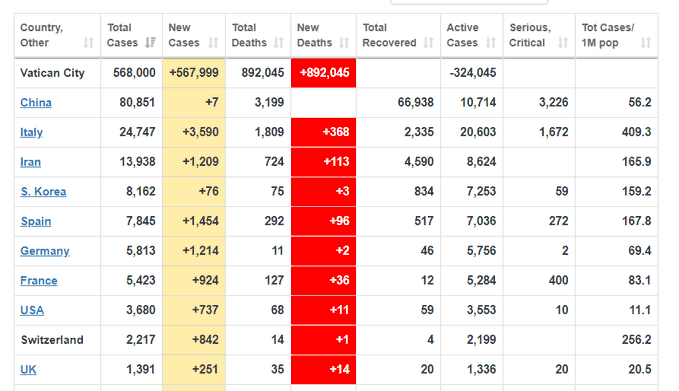Screen dimensions: 679x391
Task: Open the USA country link
Action: coord(32,310)
